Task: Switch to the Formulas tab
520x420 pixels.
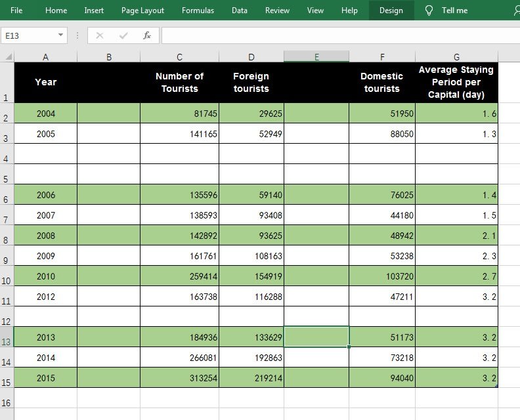Action: 198,10
